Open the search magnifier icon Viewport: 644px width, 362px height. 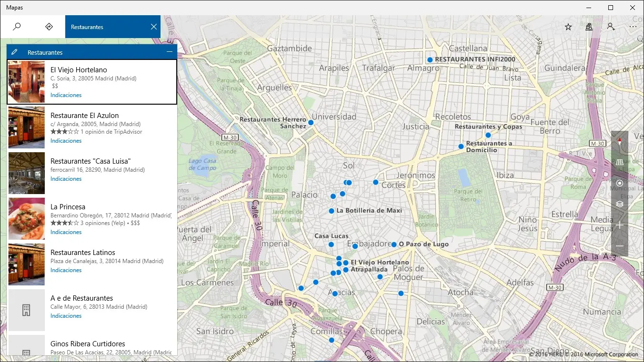pyautogui.click(x=17, y=27)
